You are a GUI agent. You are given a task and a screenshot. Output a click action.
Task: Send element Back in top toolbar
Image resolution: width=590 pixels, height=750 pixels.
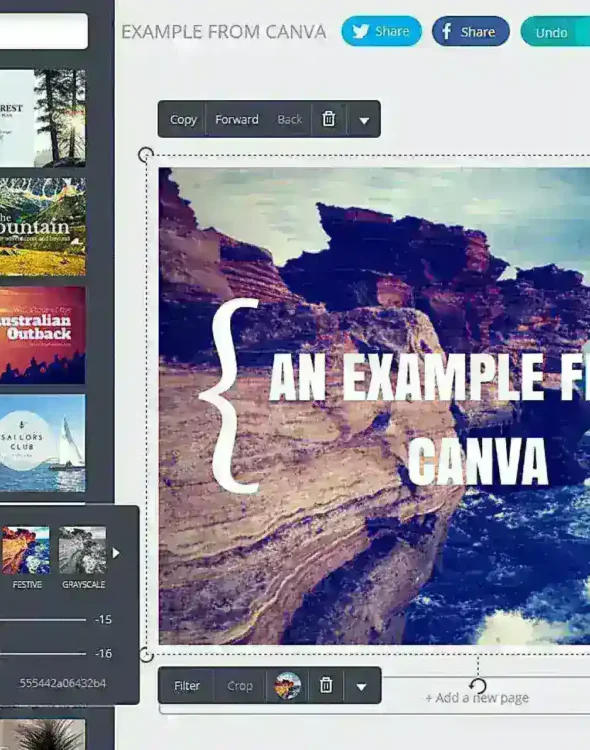coord(289,119)
